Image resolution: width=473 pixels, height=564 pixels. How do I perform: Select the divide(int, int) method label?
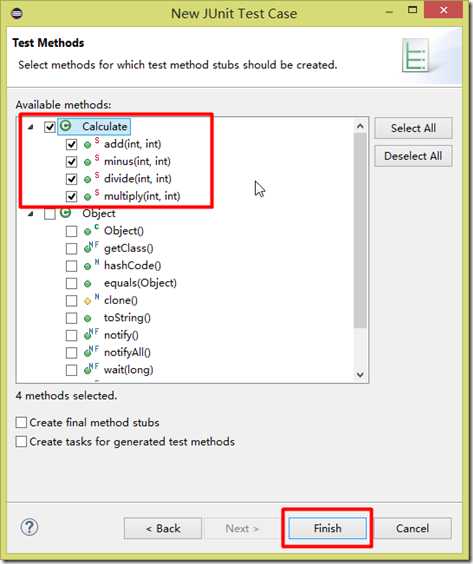137,179
